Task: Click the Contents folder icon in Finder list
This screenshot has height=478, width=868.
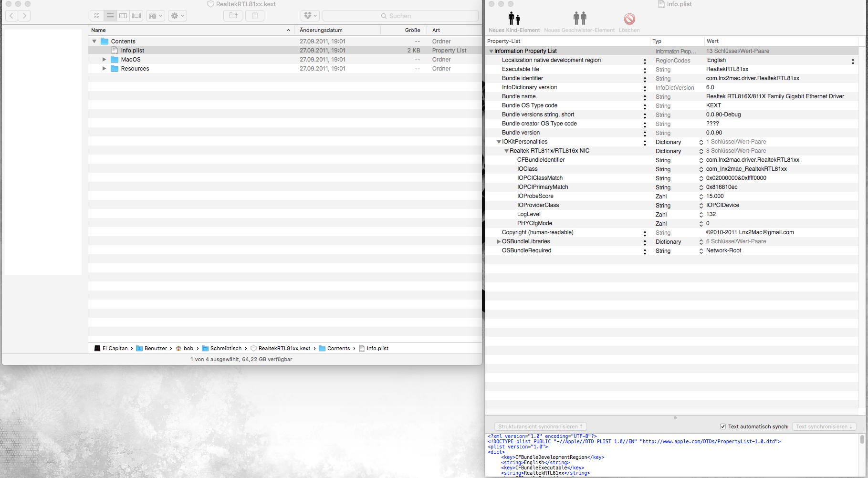Action: point(105,42)
